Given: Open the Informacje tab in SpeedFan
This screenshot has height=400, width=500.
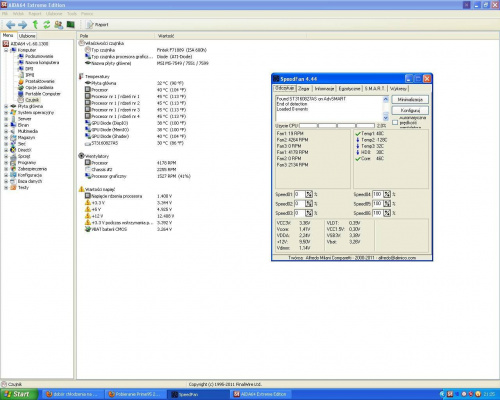Looking at the screenshot, I should point(324,89).
